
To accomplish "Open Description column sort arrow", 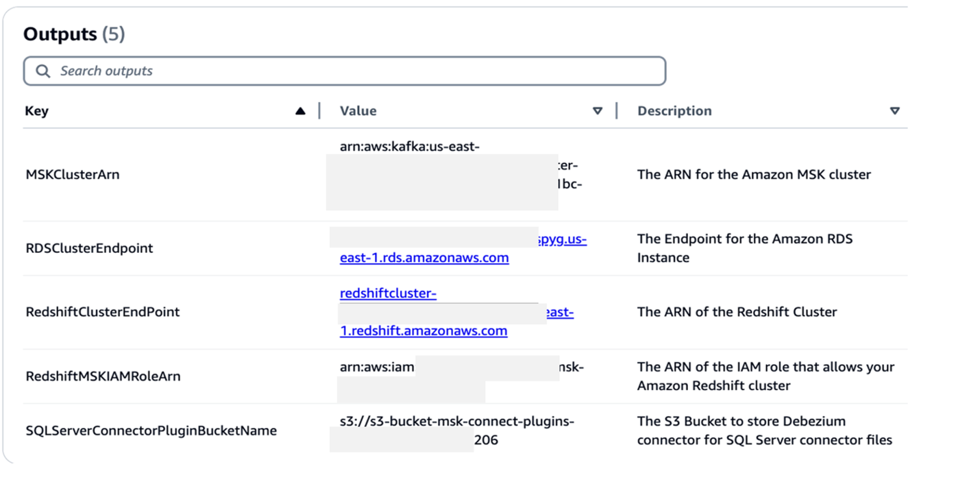I will (x=894, y=111).
